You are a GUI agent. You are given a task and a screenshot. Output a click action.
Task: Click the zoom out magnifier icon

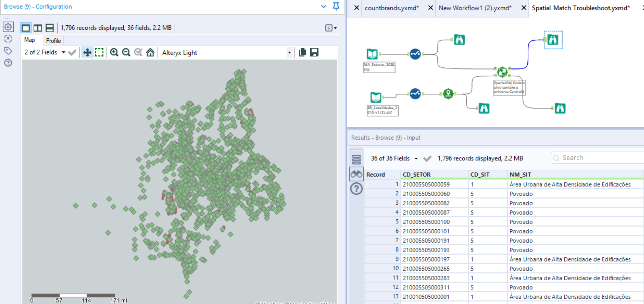[126, 52]
